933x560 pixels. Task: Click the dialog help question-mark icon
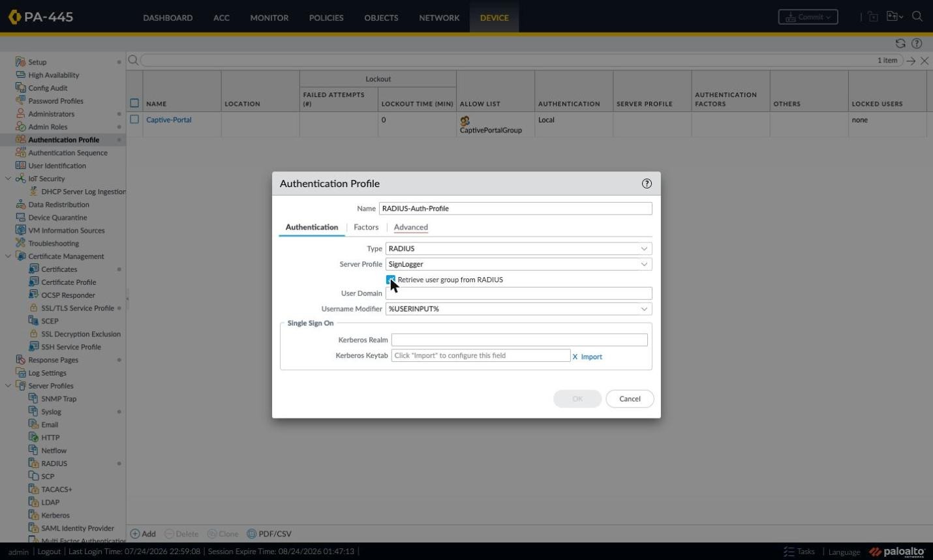pos(647,184)
